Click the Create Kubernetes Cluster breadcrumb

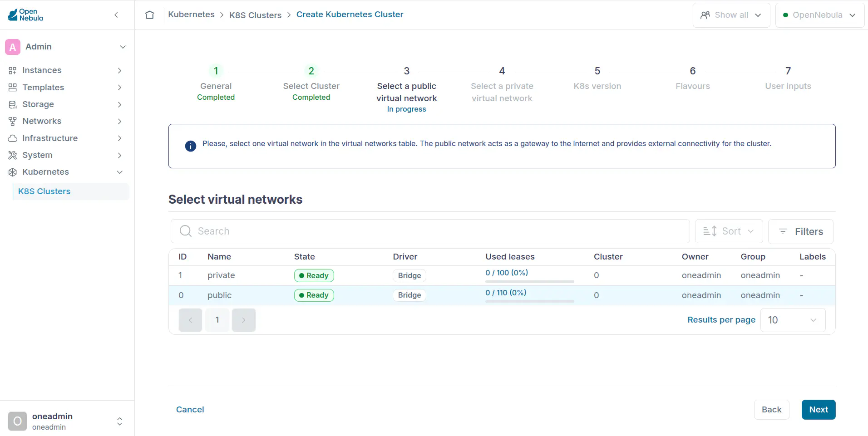tap(350, 15)
